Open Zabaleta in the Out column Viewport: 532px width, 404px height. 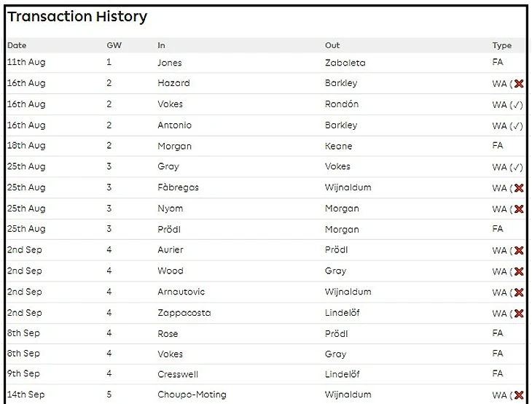tap(345, 63)
